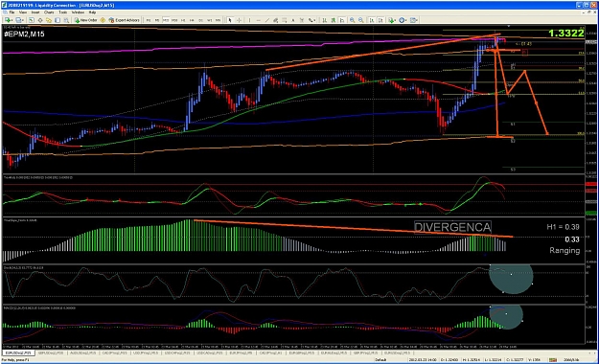Select the text label tool
599x364 pixels.
click(x=302, y=20)
